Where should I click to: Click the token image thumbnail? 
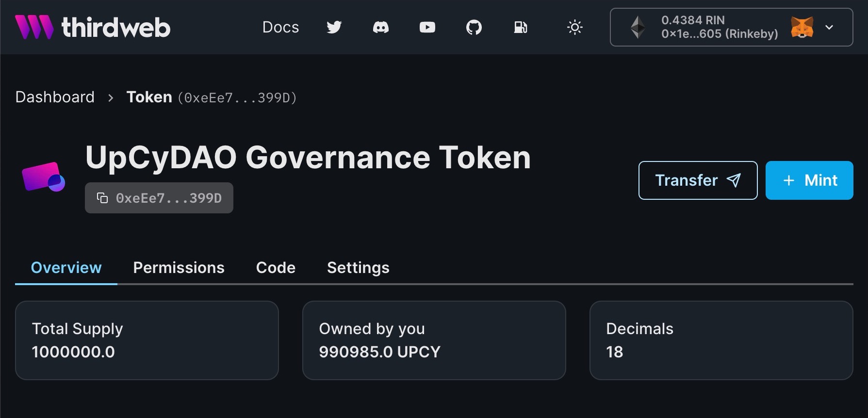tap(43, 177)
